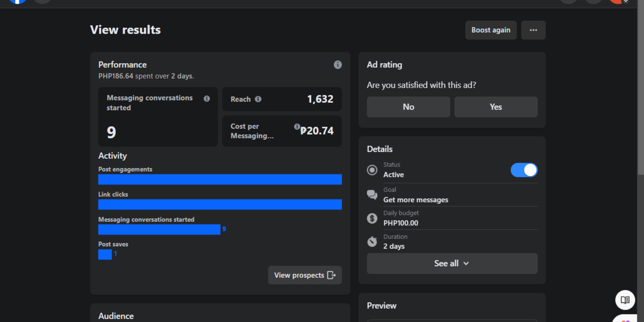The width and height of the screenshot is (644, 322).
Task: Open the three-dots more options menu
Action: pyautogui.click(x=533, y=30)
